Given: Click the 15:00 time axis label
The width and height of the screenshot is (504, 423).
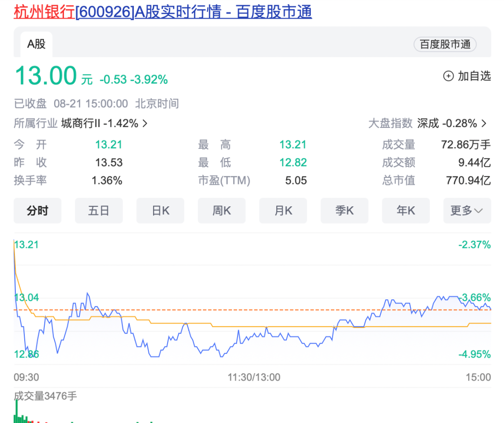Looking at the screenshot, I should pos(478,377).
